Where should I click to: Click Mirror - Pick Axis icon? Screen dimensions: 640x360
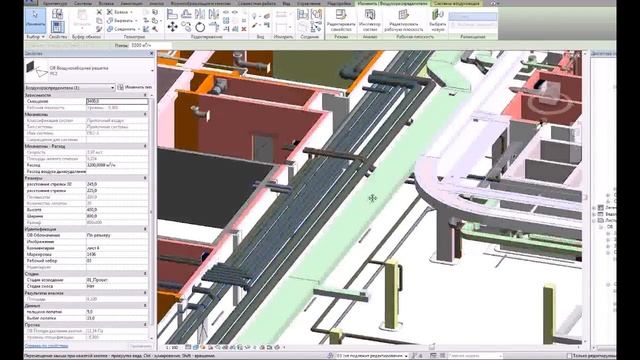point(200,14)
